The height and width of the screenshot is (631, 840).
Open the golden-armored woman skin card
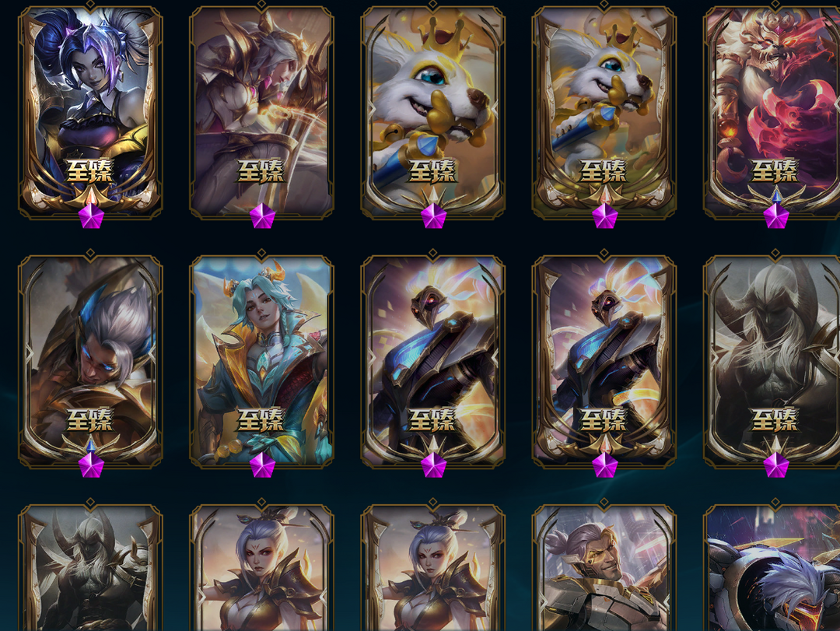(261, 113)
